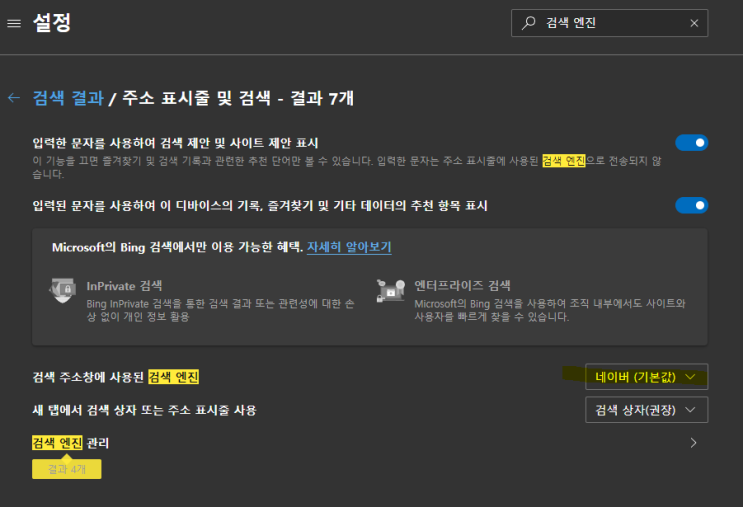Click the 엔터프라이즈 검색 icon
Viewport: 743px width, 507px height.
pyautogui.click(x=391, y=290)
